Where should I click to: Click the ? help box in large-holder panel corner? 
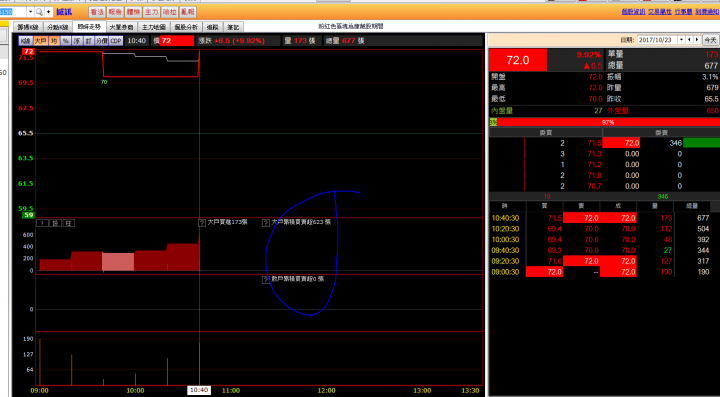[42, 223]
